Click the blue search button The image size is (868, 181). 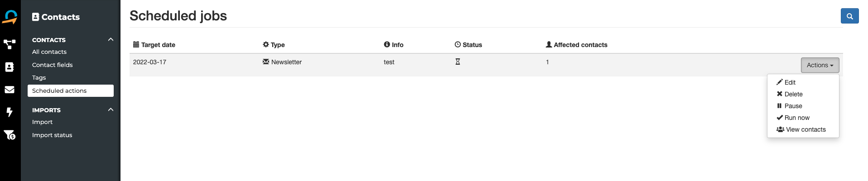849,16
